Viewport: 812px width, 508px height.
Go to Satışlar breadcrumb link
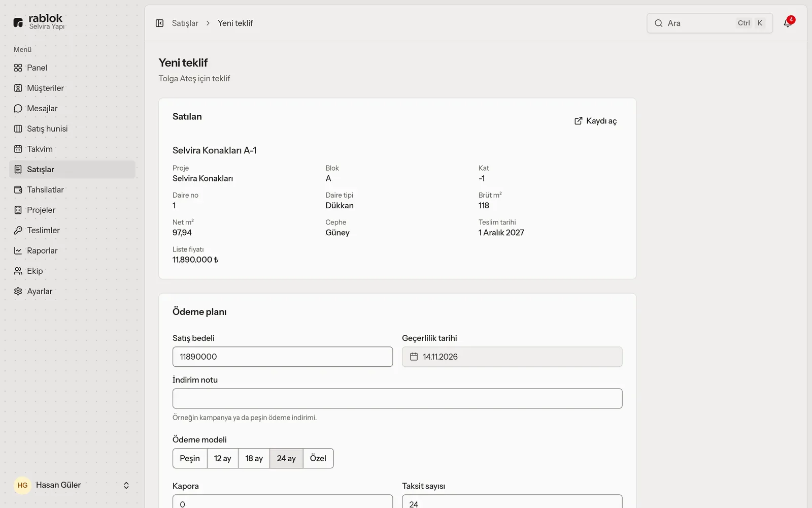[x=185, y=23]
